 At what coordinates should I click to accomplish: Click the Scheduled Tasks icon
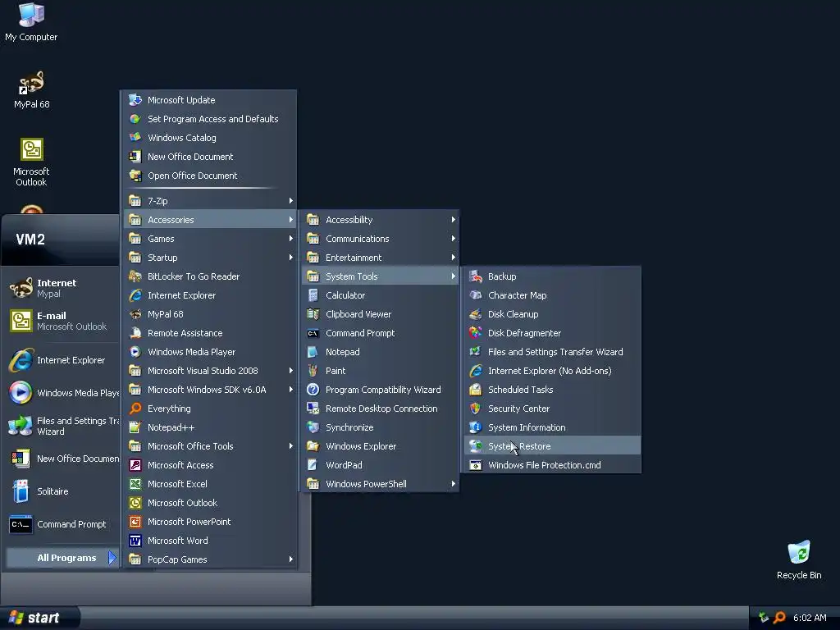coord(475,390)
